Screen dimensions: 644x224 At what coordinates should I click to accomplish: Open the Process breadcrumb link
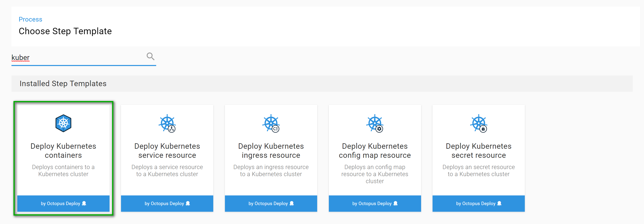pyautogui.click(x=30, y=19)
